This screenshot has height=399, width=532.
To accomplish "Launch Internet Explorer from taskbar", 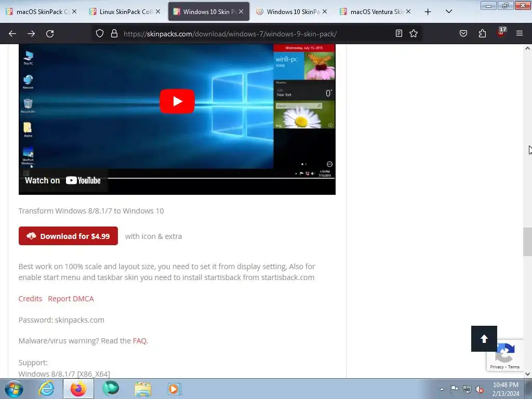I will 46,389.
